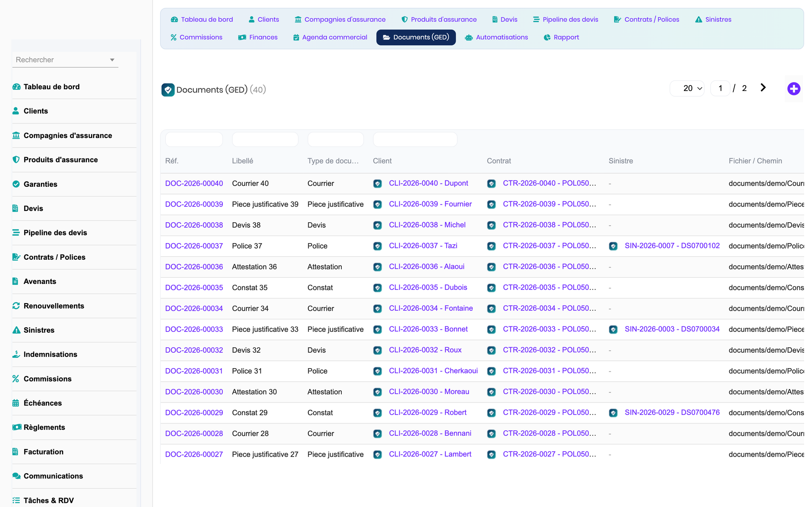Image resolution: width=812 pixels, height=507 pixels.
Task: Click the page number field showing 1
Action: click(720, 88)
